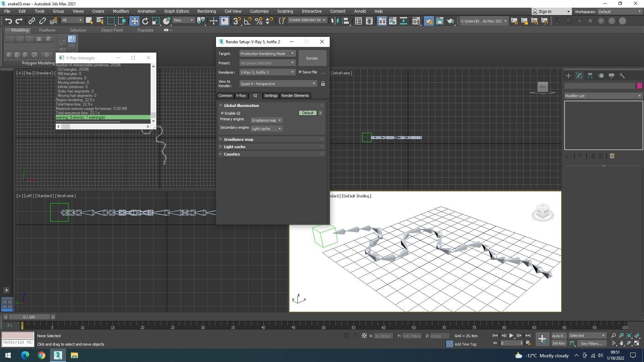The width and height of the screenshot is (644, 362).
Task: Click the Render button
Action: click(312, 58)
